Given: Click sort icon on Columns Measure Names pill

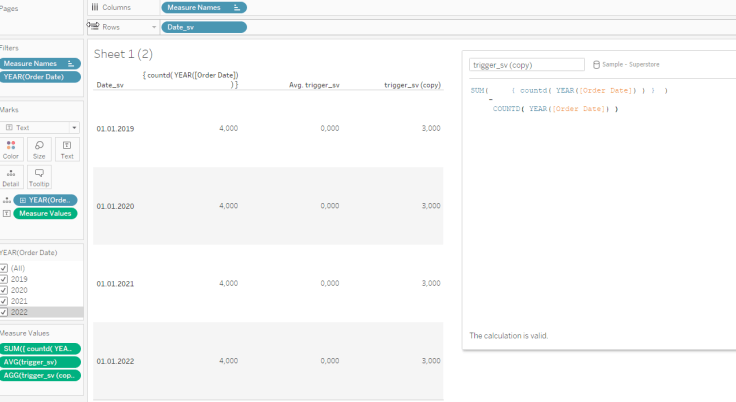Looking at the screenshot, I should click(x=237, y=8).
